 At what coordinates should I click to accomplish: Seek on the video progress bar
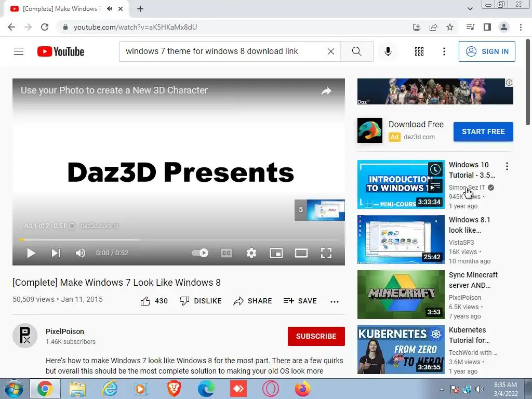pyautogui.click(x=179, y=240)
